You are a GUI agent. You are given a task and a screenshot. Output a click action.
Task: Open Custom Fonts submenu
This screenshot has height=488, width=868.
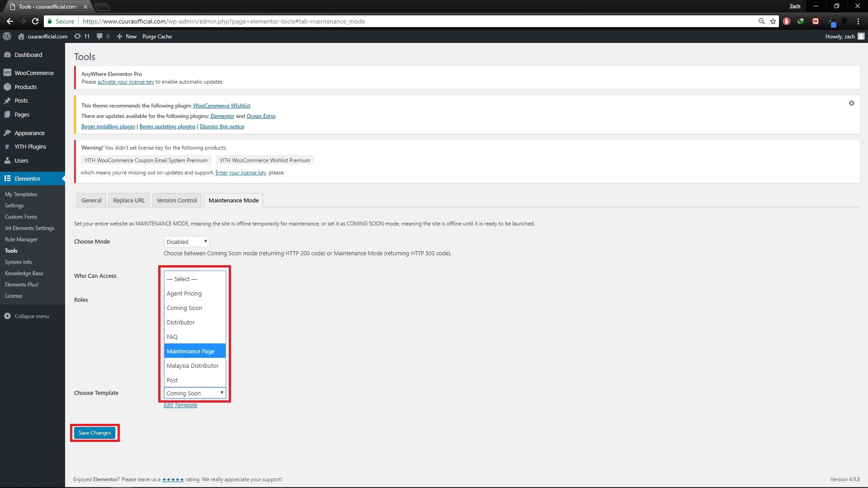click(x=21, y=217)
